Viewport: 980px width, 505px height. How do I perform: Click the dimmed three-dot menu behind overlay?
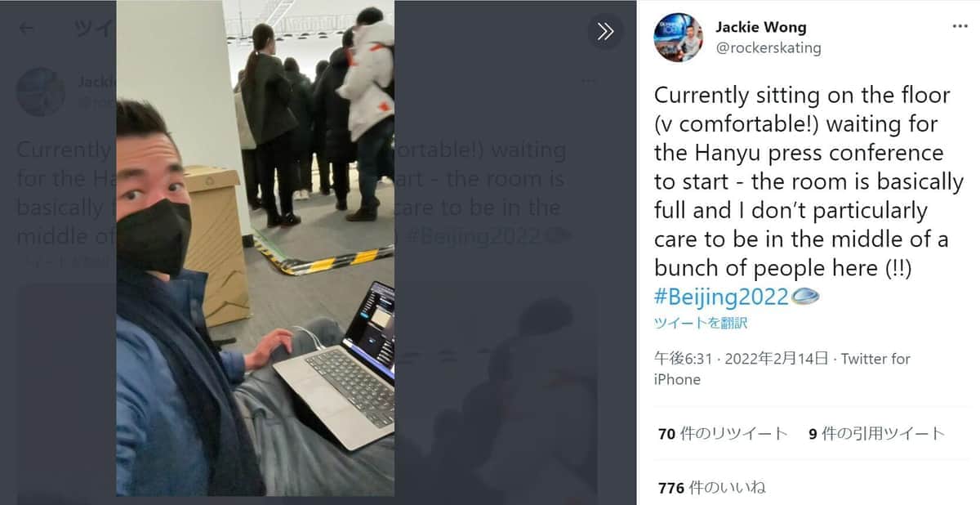[x=589, y=81]
